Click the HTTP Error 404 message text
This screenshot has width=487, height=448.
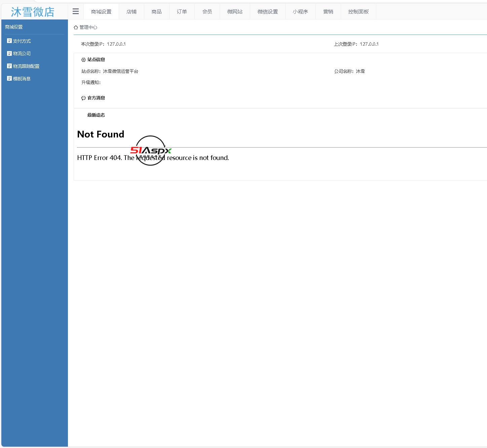[153, 158]
